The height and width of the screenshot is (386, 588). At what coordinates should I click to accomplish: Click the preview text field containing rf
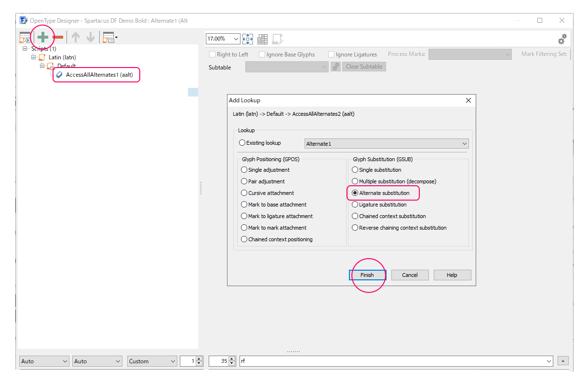[x=395, y=361]
